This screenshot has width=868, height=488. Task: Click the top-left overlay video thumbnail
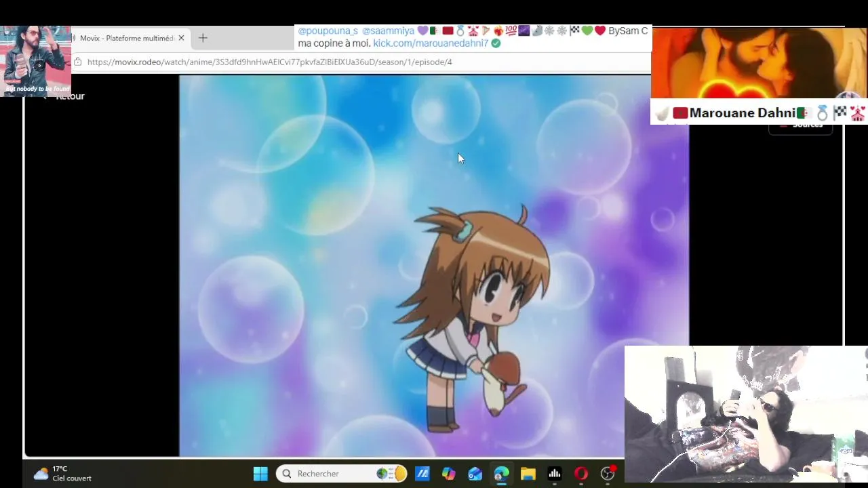point(36,61)
